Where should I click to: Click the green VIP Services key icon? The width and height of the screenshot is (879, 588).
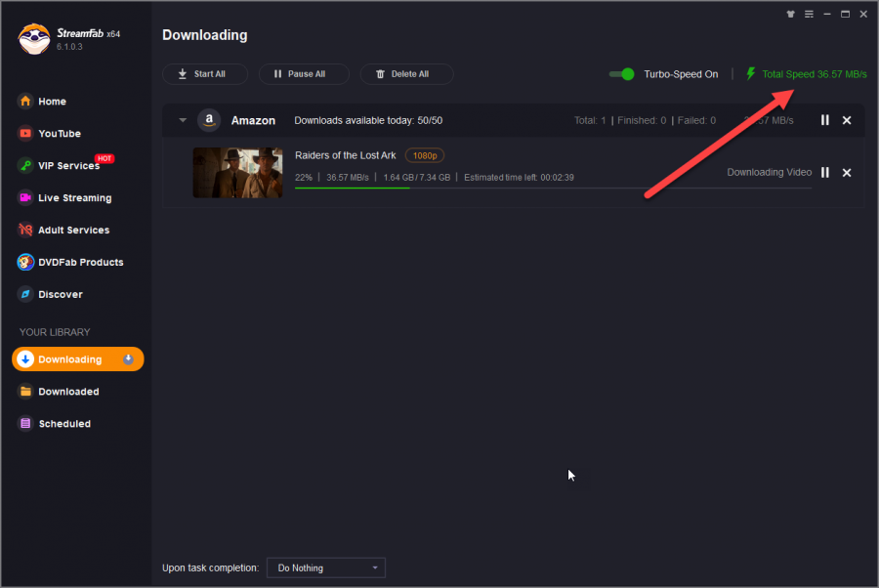point(25,165)
